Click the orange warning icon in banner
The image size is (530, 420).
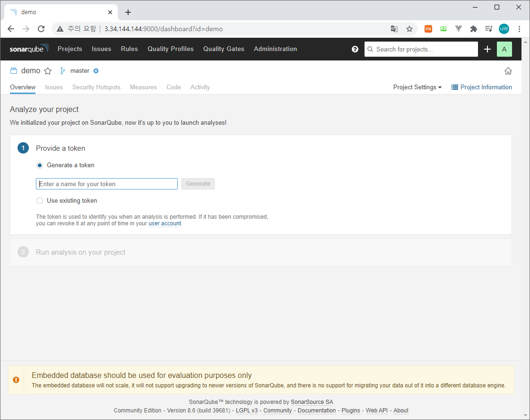pyautogui.click(x=16, y=380)
